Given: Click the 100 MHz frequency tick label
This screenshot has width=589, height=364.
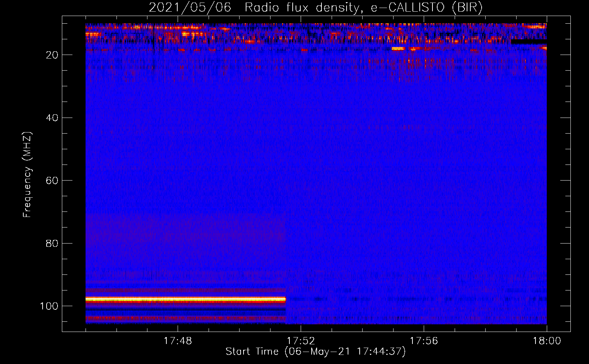Looking at the screenshot, I should (x=49, y=306).
